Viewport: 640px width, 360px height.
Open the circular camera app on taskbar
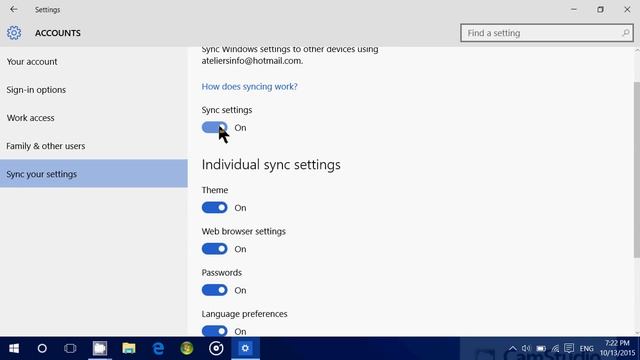coord(216,348)
